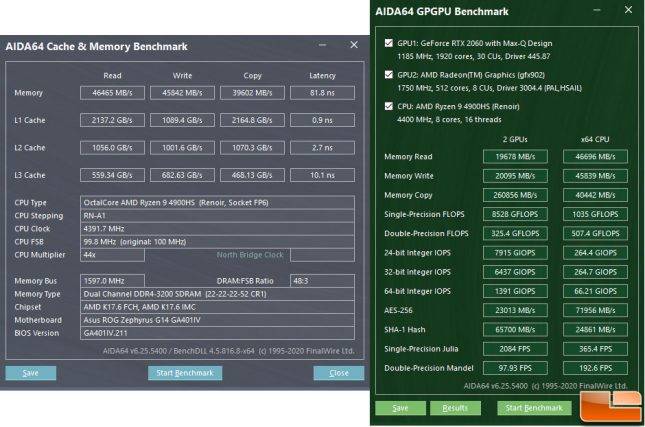Click the CPU Multiplier field 44x
The image size is (645, 427).
[112, 255]
